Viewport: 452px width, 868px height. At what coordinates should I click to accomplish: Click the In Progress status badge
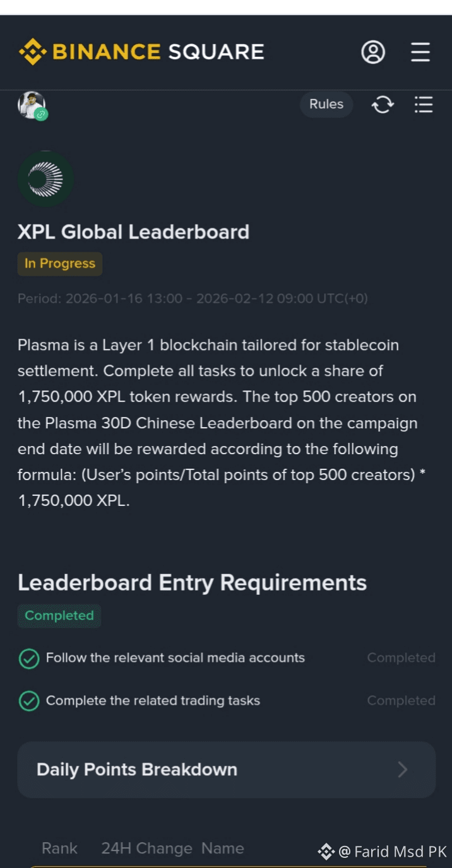pyautogui.click(x=60, y=264)
